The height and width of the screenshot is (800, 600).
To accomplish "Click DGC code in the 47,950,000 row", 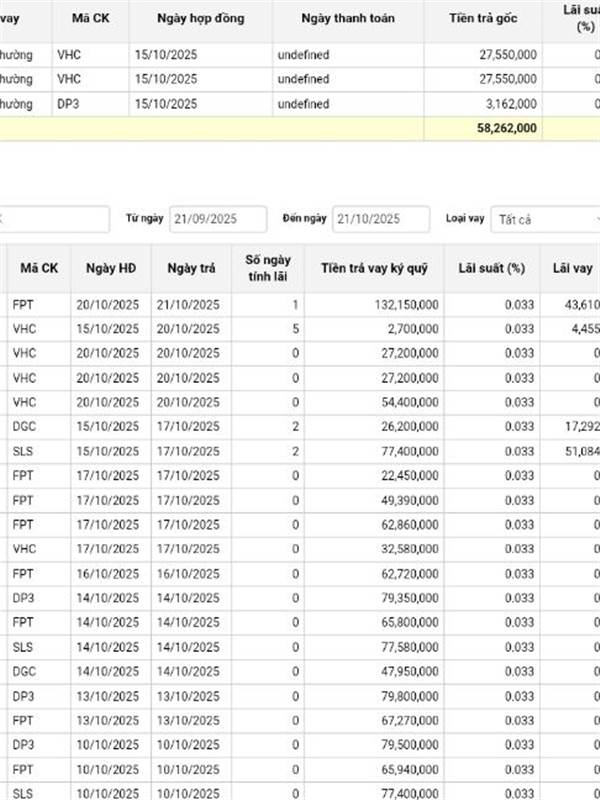I will tap(24, 671).
